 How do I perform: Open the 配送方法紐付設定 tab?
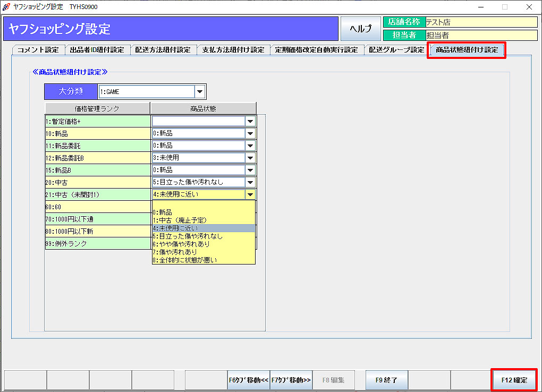[x=163, y=50]
